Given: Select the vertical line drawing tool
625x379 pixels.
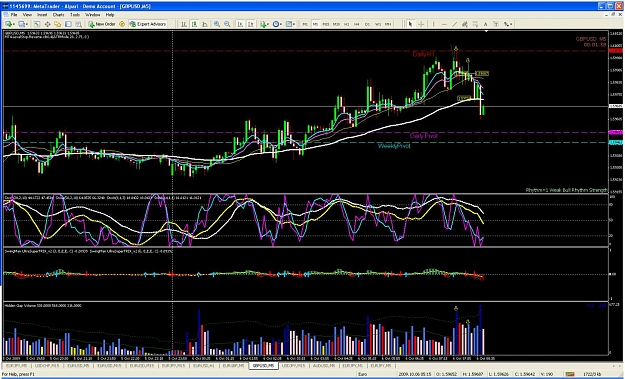Looking at the screenshot, I should (434, 24).
